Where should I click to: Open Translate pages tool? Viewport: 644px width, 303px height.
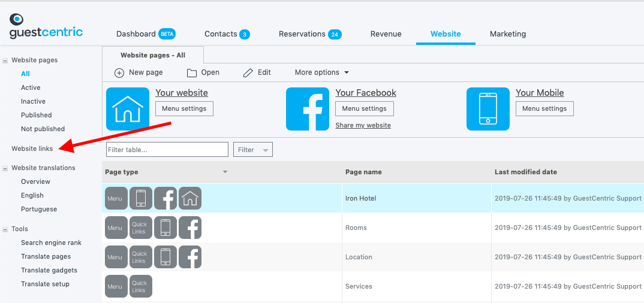46,257
